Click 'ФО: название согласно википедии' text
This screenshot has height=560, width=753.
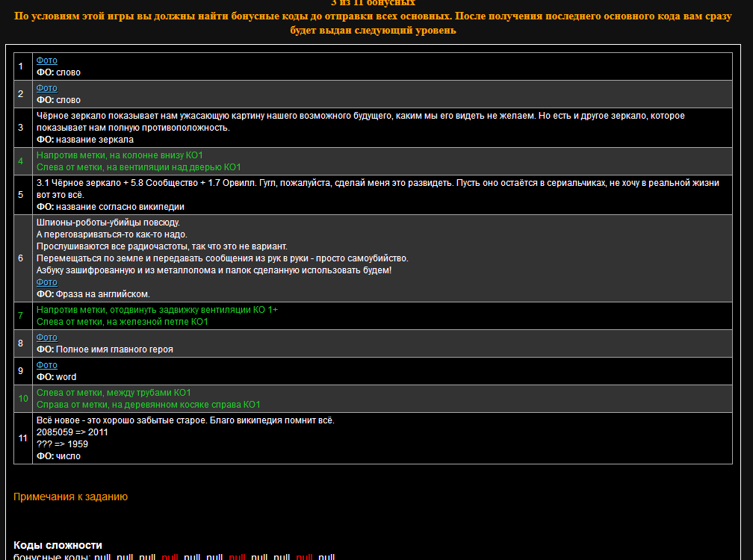pyautogui.click(x=110, y=207)
